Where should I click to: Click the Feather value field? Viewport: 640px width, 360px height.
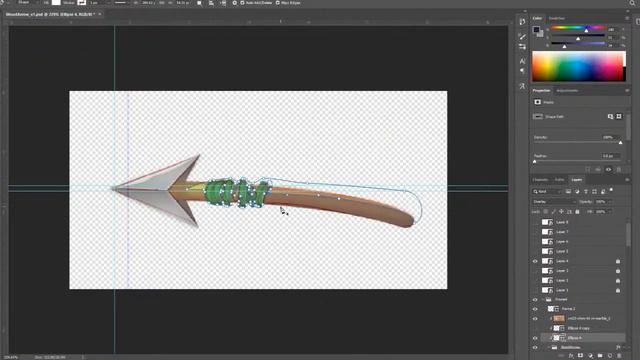pos(611,156)
